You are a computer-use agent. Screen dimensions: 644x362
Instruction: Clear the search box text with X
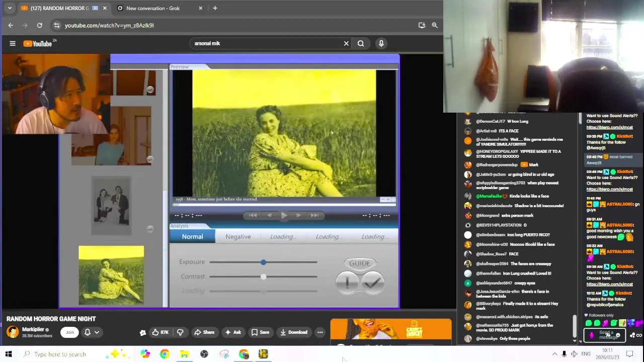[x=346, y=43]
